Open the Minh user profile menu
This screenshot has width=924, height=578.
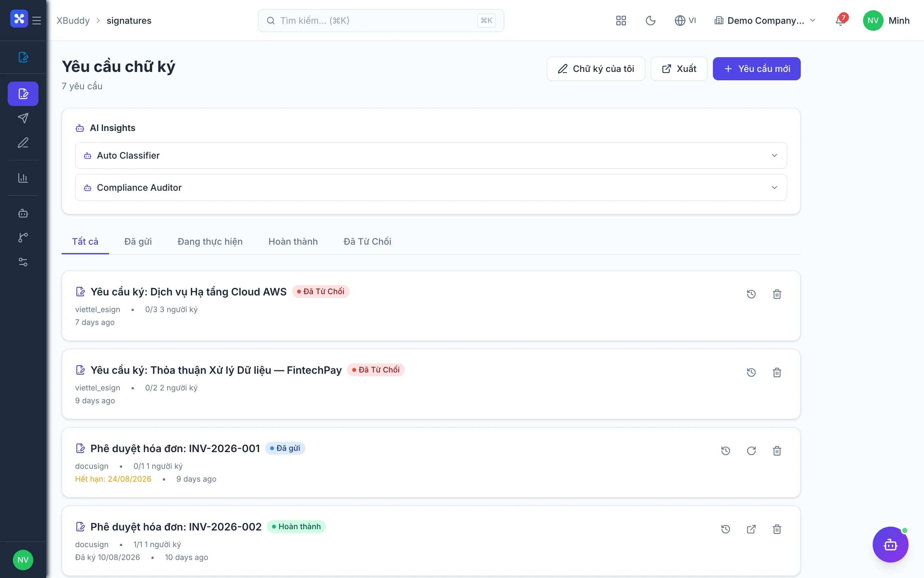[886, 21]
